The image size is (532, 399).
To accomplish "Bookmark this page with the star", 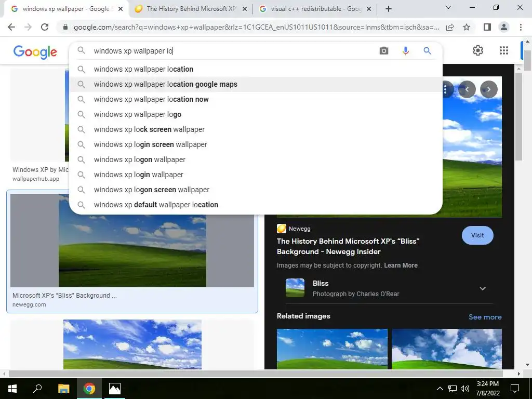I will point(467,27).
